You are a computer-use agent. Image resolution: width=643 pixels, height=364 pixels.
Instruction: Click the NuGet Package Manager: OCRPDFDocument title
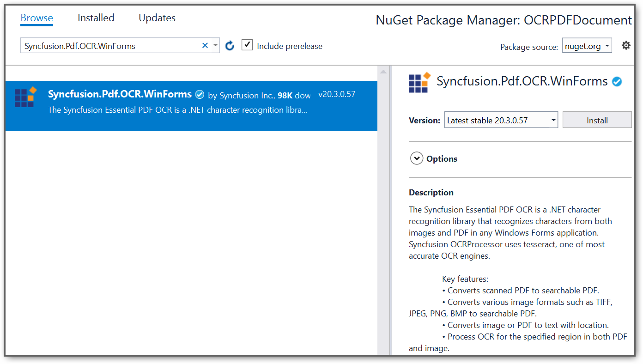504,20
